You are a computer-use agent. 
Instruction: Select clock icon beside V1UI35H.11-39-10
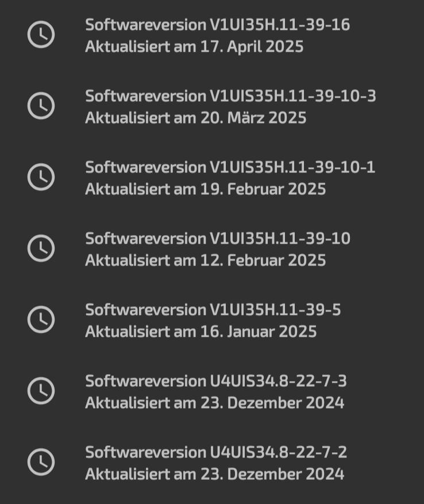(41, 249)
